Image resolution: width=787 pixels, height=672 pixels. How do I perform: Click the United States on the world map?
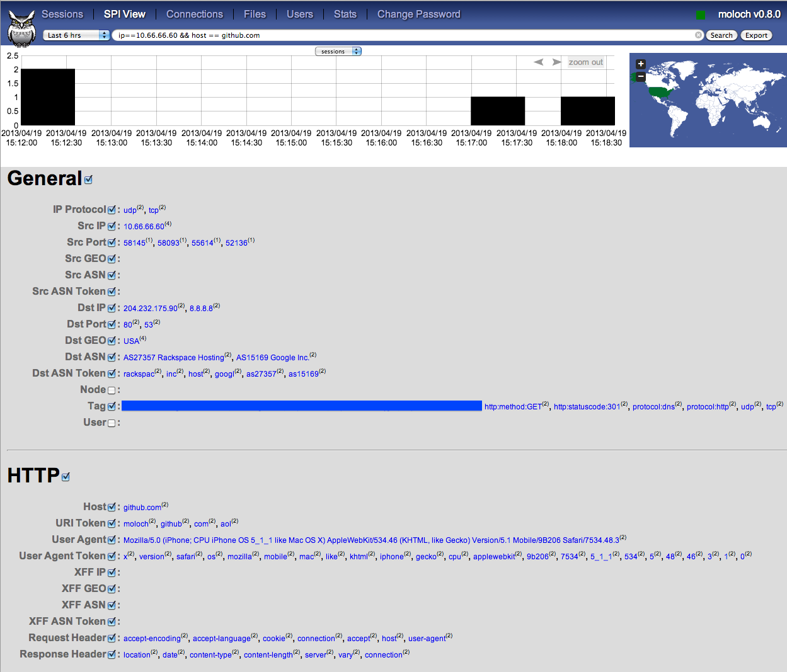pos(660,92)
